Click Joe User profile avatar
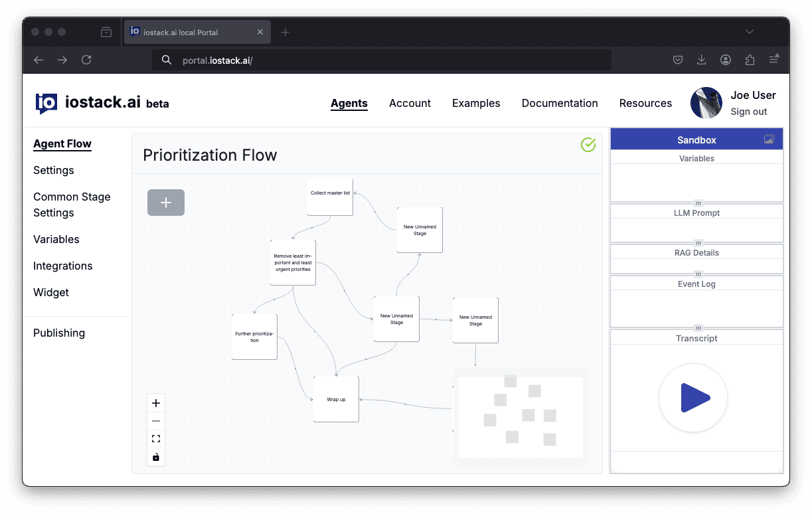This screenshot has height=514, width=812. (706, 103)
